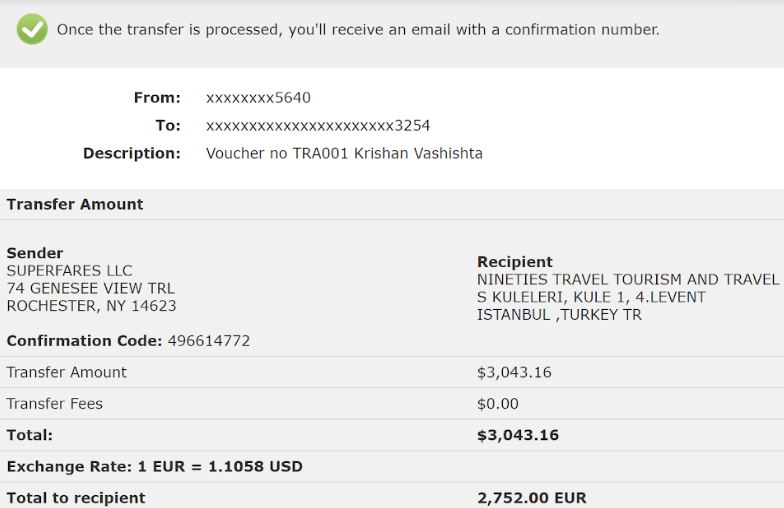The height and width of the screenshot is (508, 784).
Task: Click the S KULELERI, KULE 1 address line
Action: [591, 297]
